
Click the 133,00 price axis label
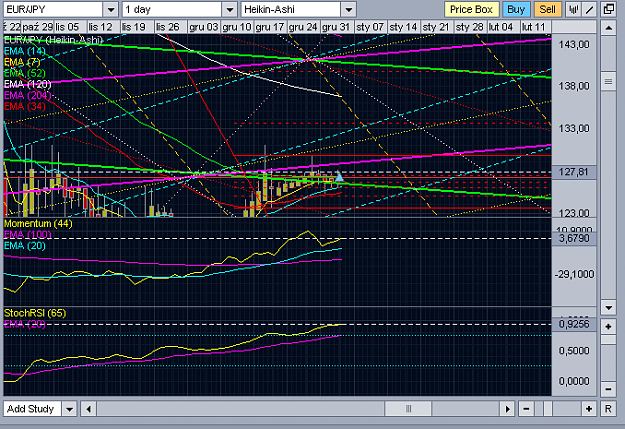pyautogui.click(x=574, y=128)
